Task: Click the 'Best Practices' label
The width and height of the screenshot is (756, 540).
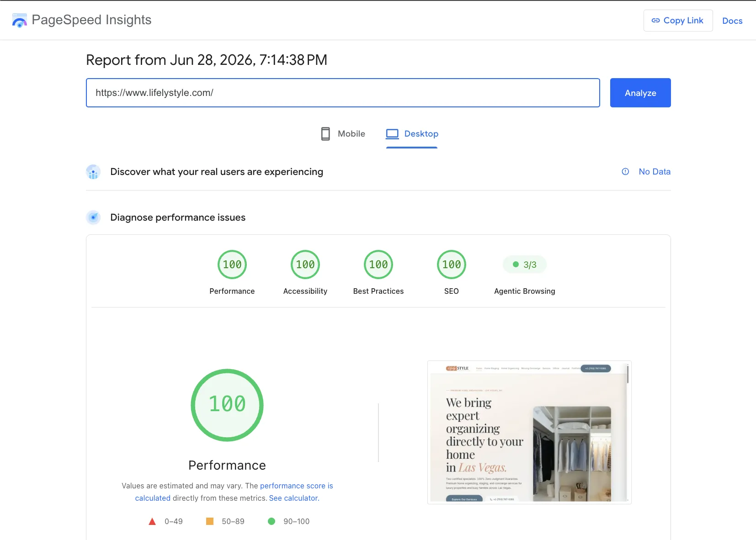Action: click(378, 291)
